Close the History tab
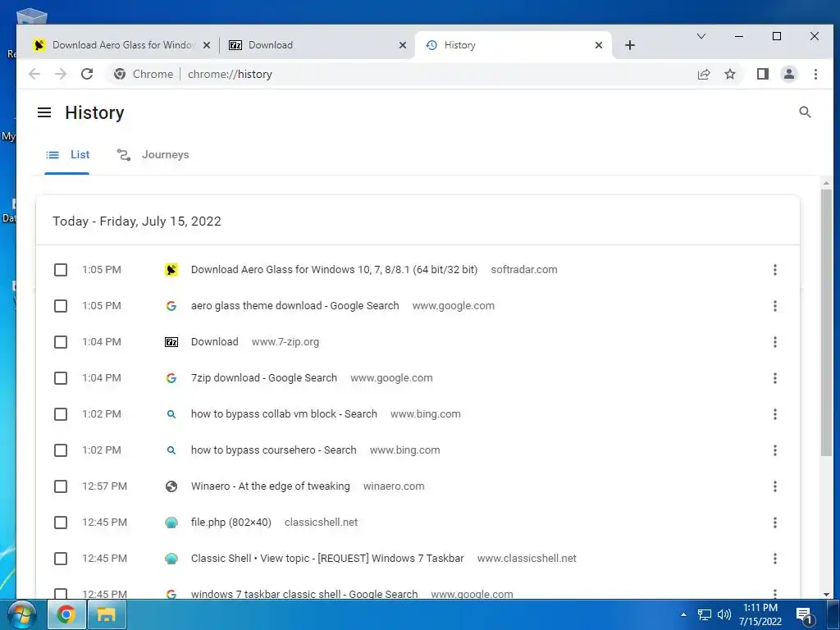The height and width of the screenshot is (630, 840). tap(599, 46)
